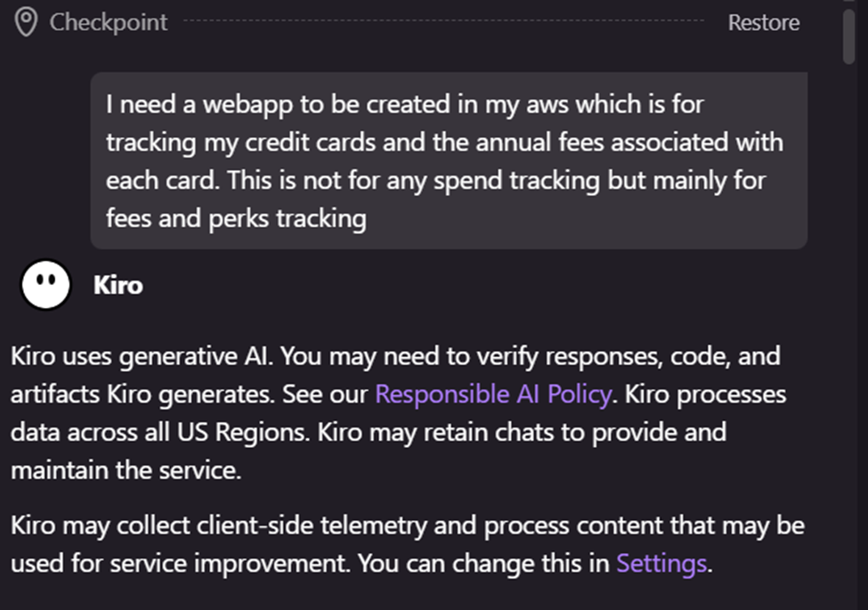Click the "maintain the service." text line

tap(126, 470)
